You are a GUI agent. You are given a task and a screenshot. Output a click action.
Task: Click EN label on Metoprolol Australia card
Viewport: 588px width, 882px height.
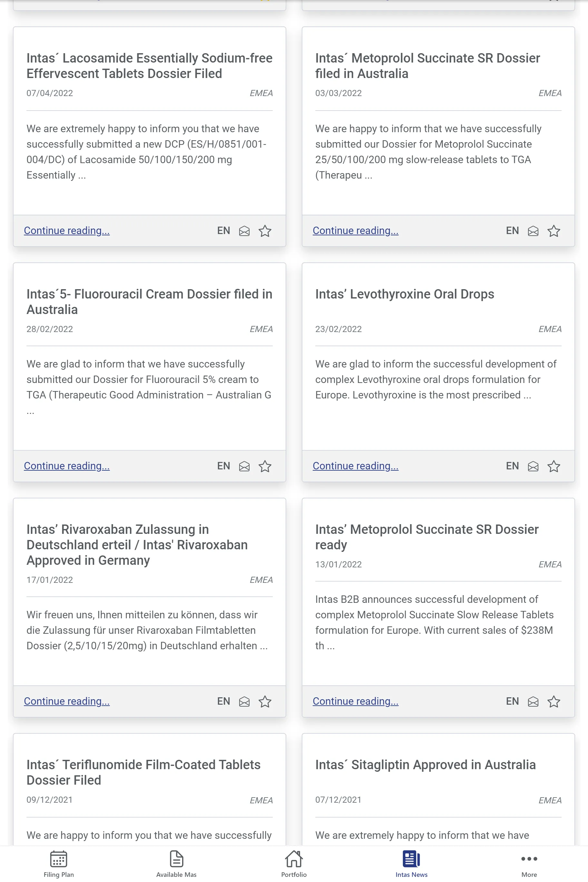(x=512, y=230)
